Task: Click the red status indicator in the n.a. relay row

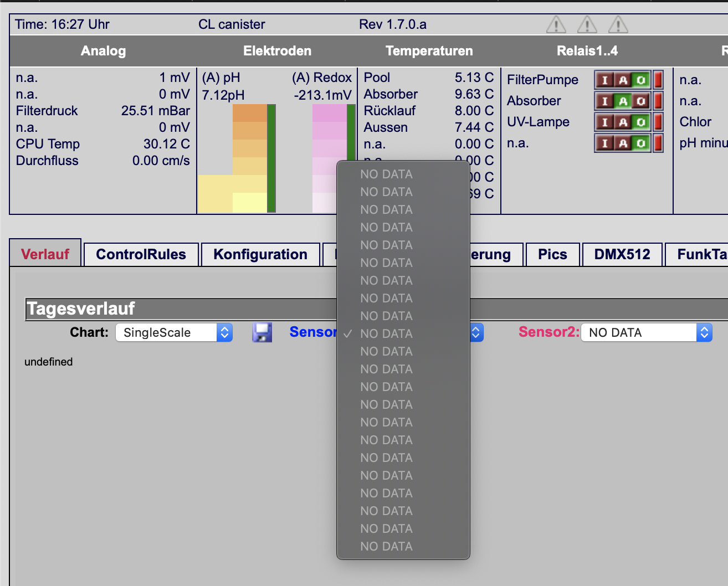Action: (x=658, y=143)
